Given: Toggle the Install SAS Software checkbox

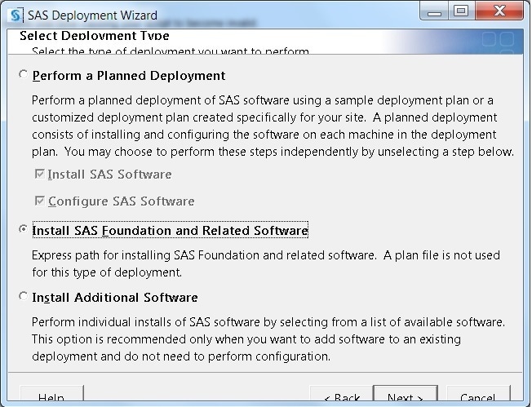Looking at the screenshot, I should click(x=39, y=175).
